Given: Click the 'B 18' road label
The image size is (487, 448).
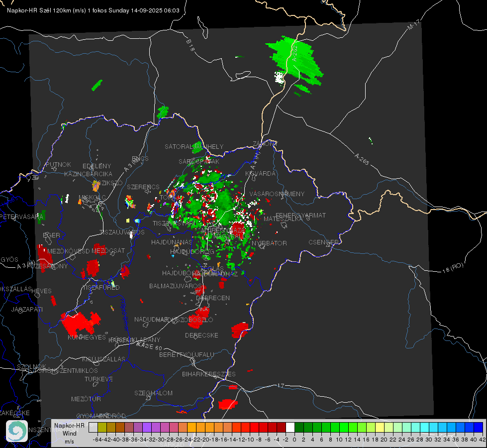Looking at the screenshot, I should [x=191, y=45].
